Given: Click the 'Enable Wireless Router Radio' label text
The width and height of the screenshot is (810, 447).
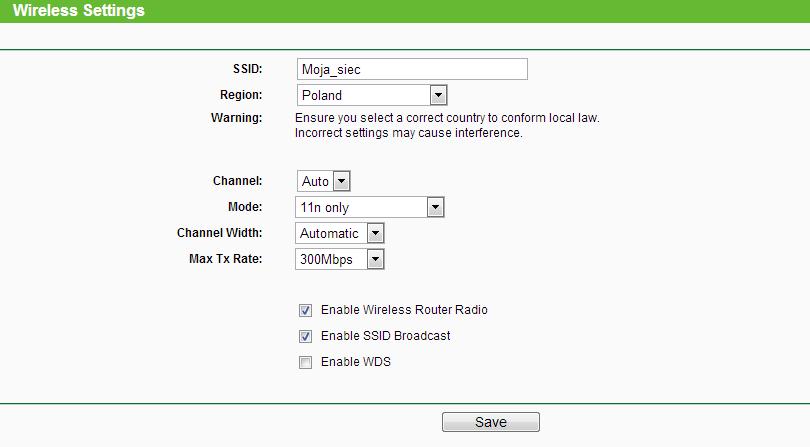Looking at the screenshot, I should pos(404,310).
